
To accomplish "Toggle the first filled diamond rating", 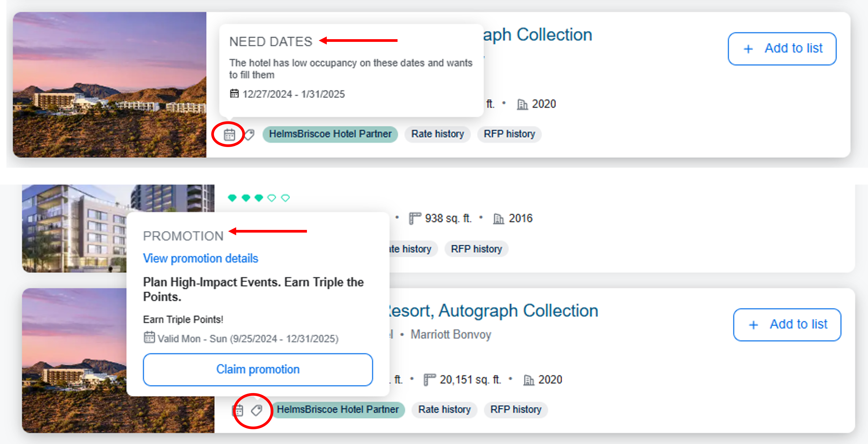I will [232, 198].
